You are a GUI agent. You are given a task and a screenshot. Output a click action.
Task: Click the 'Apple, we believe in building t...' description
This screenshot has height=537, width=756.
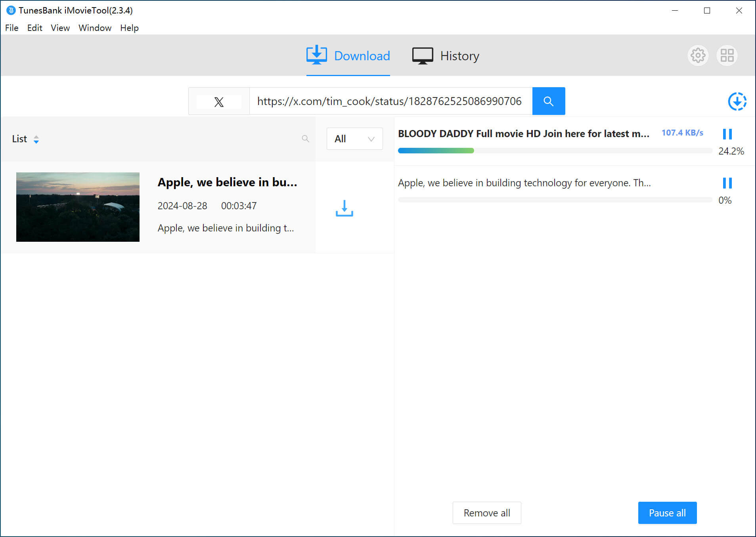[226, 228]
